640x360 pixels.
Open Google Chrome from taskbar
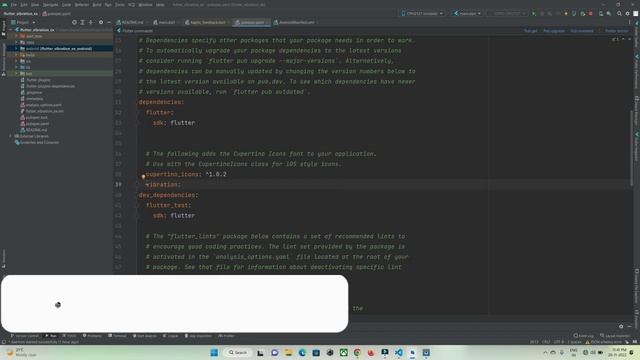tap(357, 353)
